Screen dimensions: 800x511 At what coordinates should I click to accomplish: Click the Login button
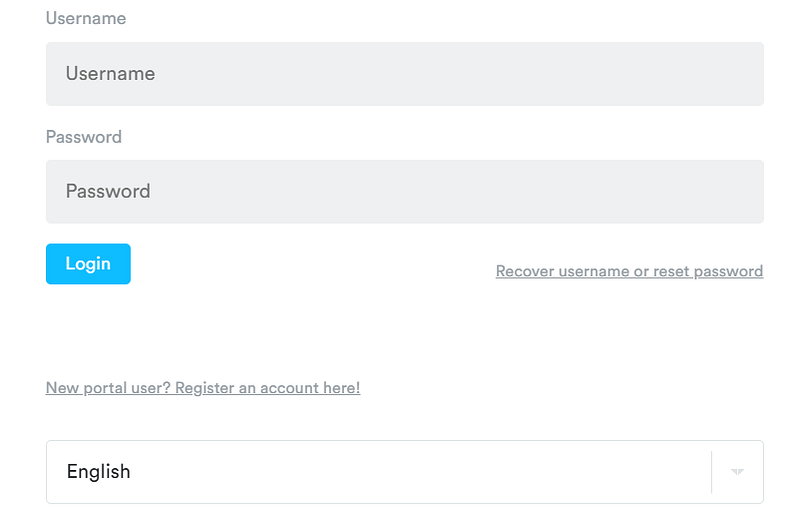coord(88,264)
